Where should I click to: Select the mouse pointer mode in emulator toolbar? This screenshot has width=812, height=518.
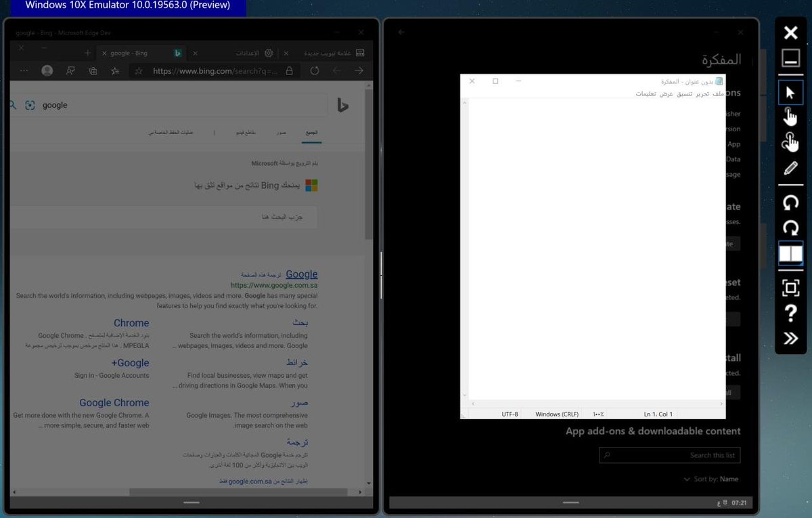(x=790, y=93)
